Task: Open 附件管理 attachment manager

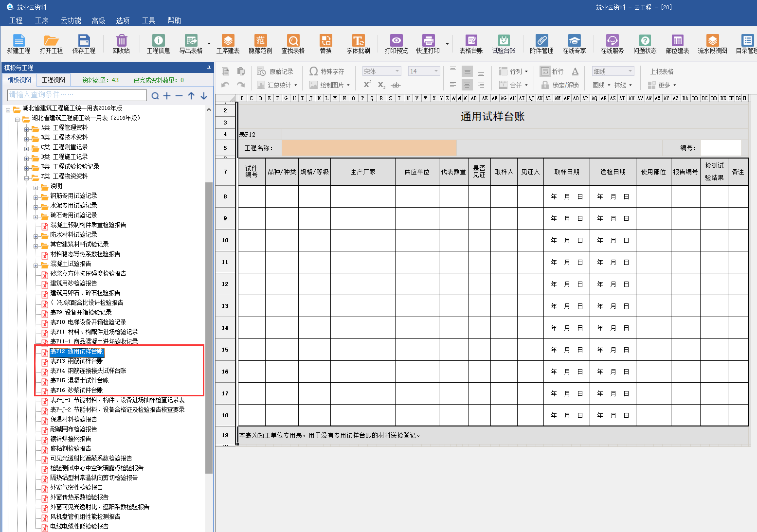Action: click(541, 43)
